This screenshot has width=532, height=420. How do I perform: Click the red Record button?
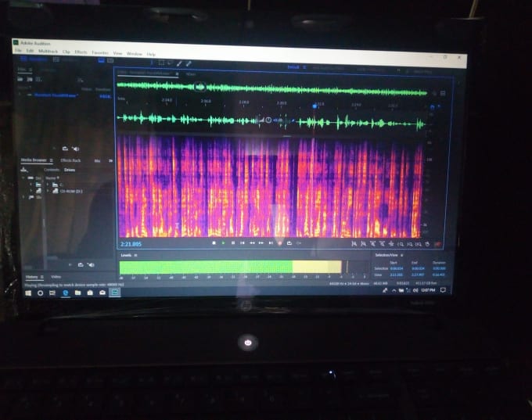click(280, 243)
